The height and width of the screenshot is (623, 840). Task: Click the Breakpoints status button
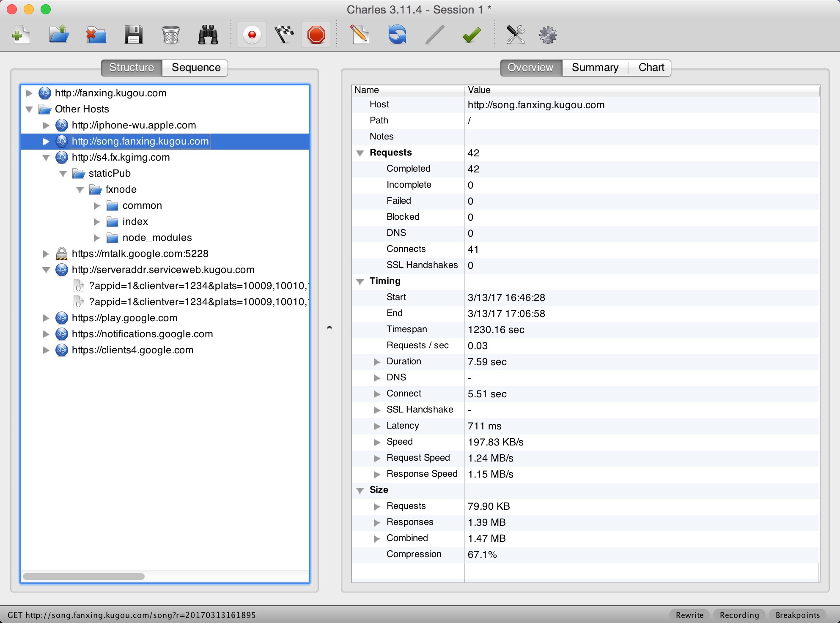[x=797, y=615]
